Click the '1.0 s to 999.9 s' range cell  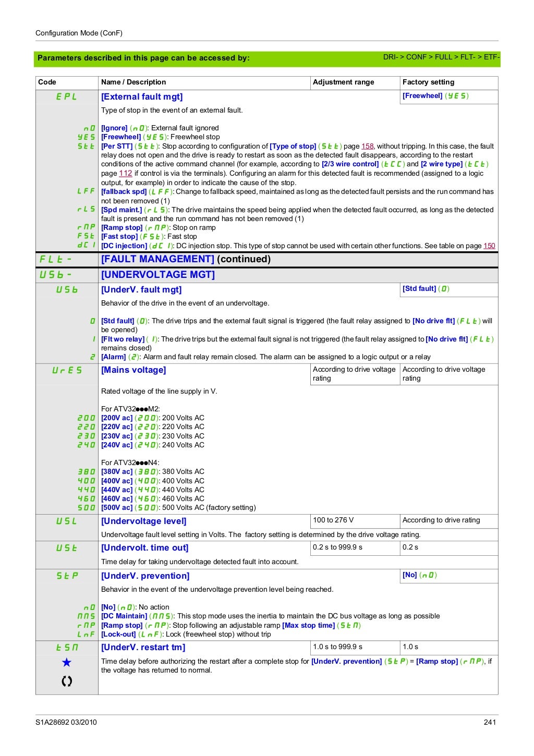(x=337, y=647)
